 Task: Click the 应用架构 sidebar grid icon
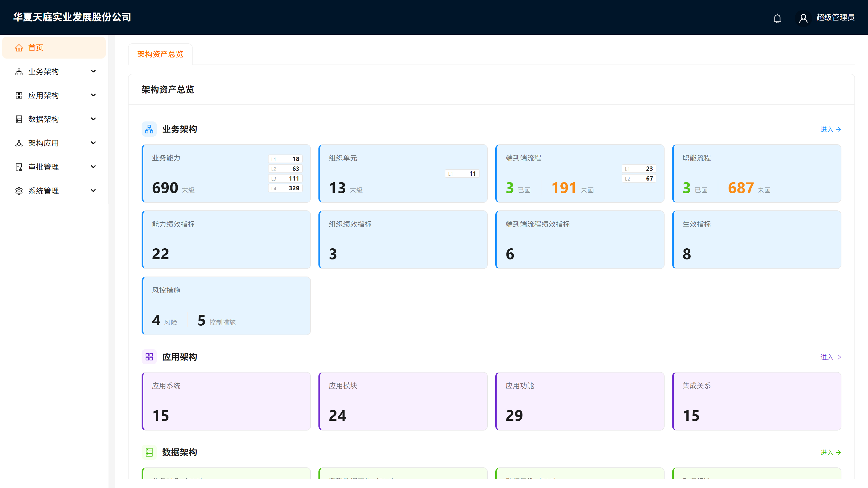[x=19, y=95]
